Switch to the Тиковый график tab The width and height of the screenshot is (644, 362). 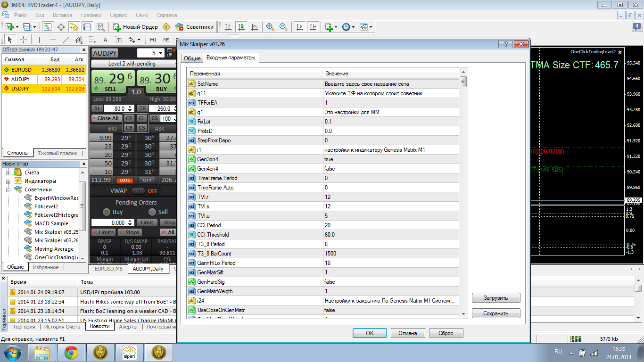point(58,153)
